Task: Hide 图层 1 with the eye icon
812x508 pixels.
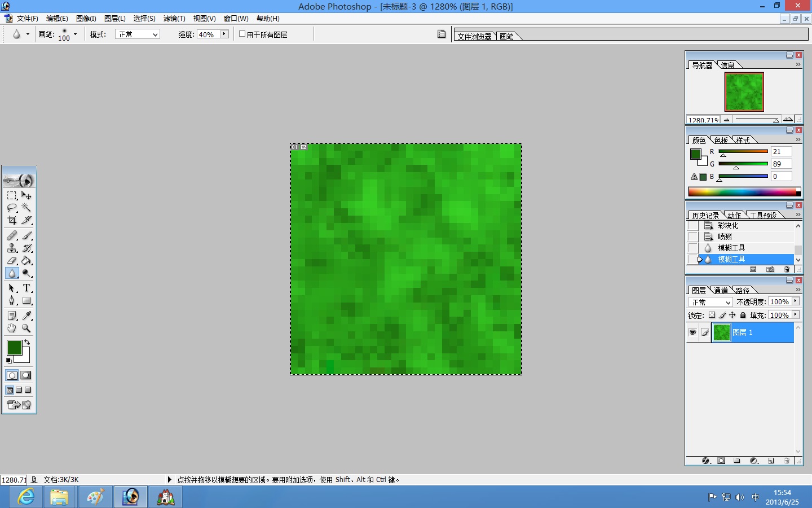Action: [x=692, y=332]
